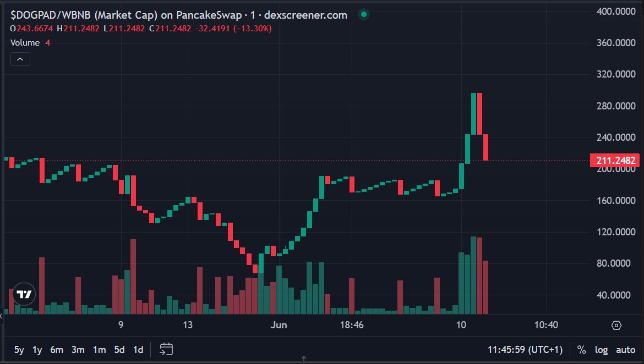Screen dimensions: 644x364
Task: Click the O243.6674 open value
Action: [x=31, y=29]
